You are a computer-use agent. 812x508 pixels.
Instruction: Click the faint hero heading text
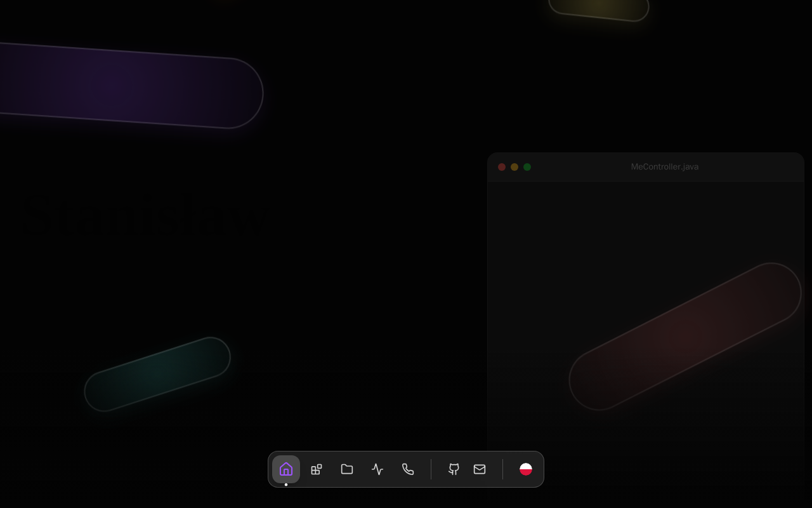[x=146, y=217]
